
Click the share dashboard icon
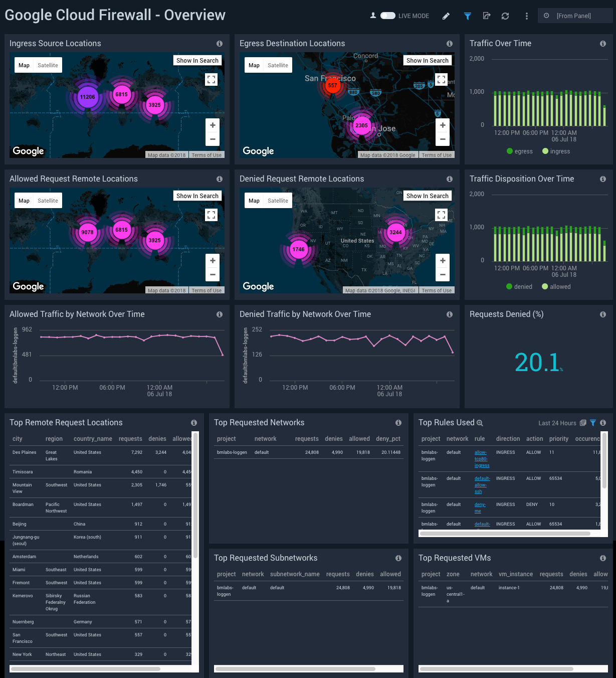tap(486, 16)
